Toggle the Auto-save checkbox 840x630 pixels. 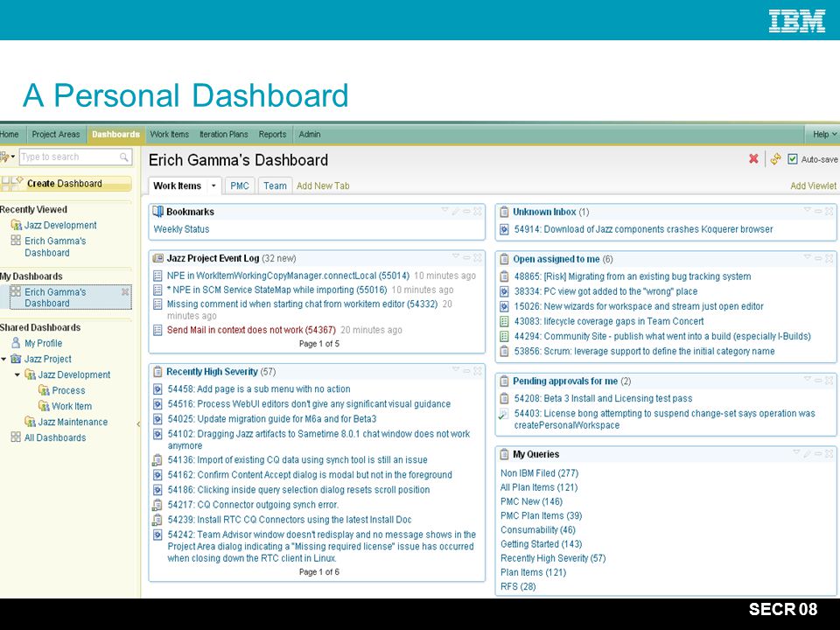[x=793, y=159]
